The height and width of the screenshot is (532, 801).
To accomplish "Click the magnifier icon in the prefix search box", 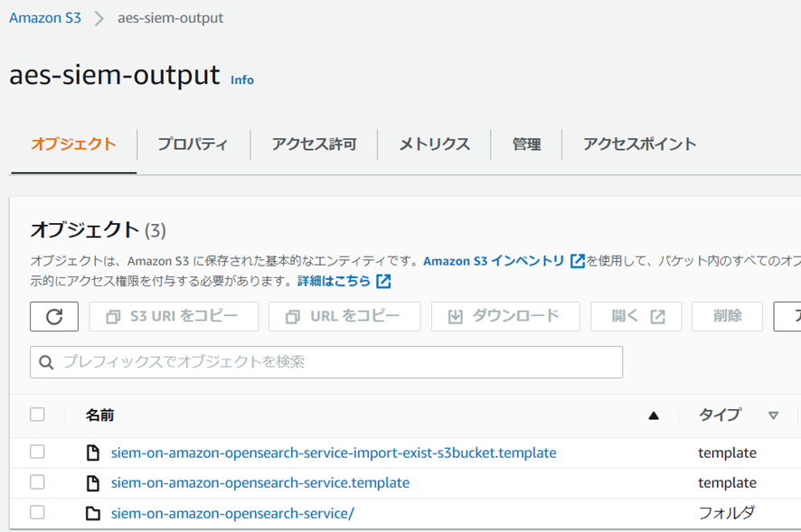I will [x=46, y=362].
